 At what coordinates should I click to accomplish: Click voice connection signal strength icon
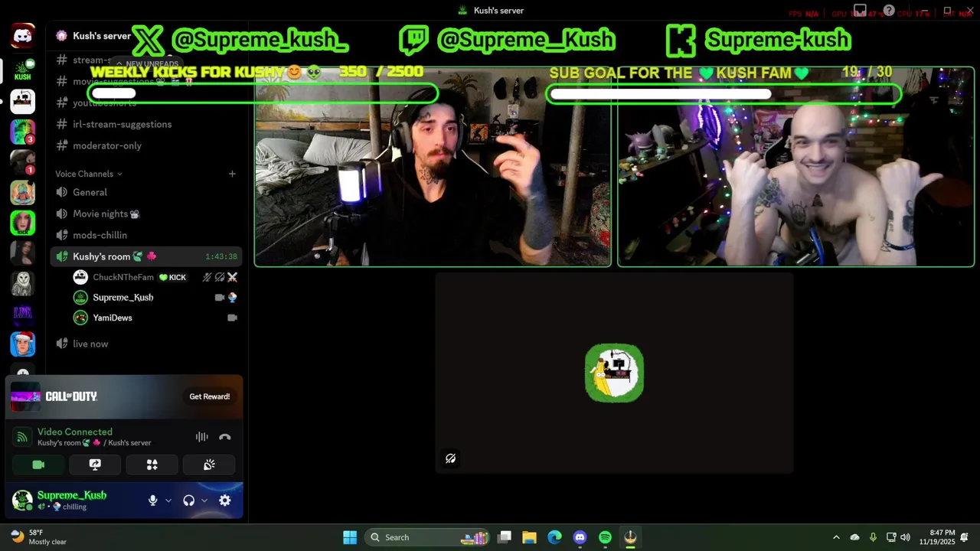click(x=22, y=437)
